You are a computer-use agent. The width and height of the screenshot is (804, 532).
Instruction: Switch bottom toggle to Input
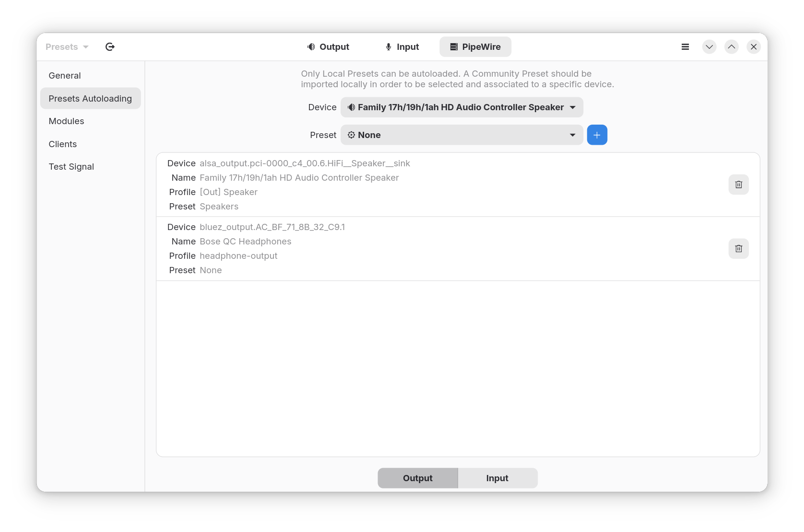click(497, 478)
